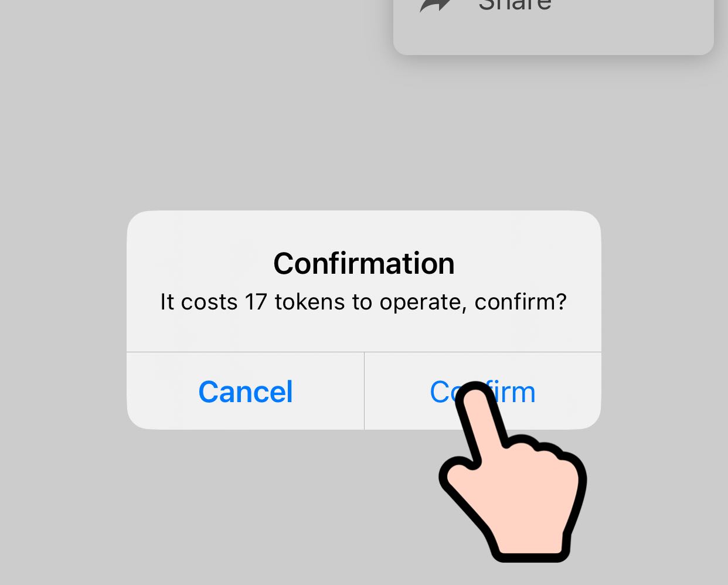Click the token cost message text
Viewport: 728px width, 585px height.
click(363, 302)
